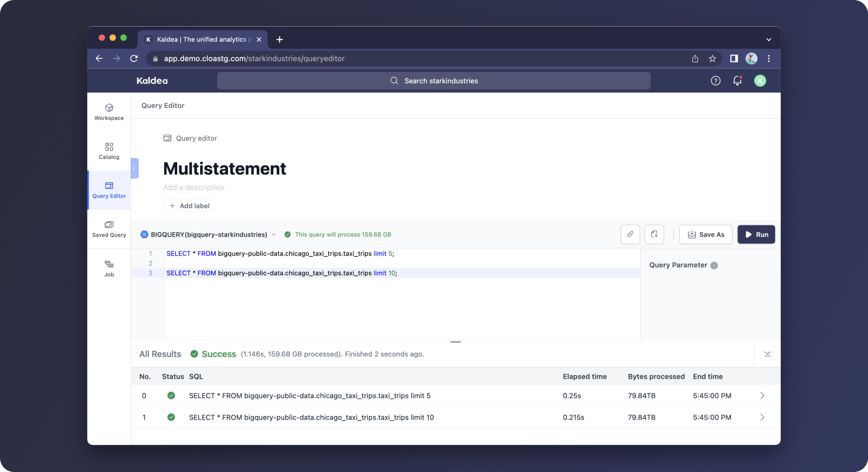Viewport: 868px width, 472px height.
Task: Expand result row for limit 5 query
Action: point(762,396)
